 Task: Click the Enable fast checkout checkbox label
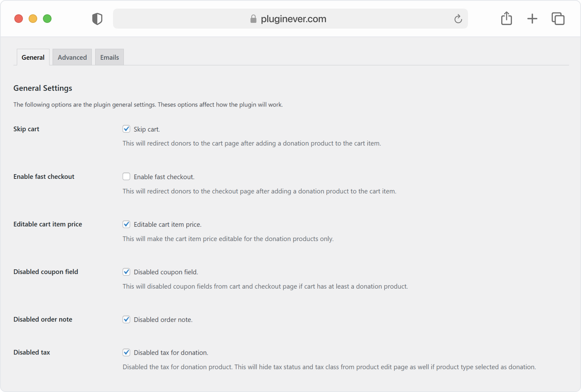(164, 177)
